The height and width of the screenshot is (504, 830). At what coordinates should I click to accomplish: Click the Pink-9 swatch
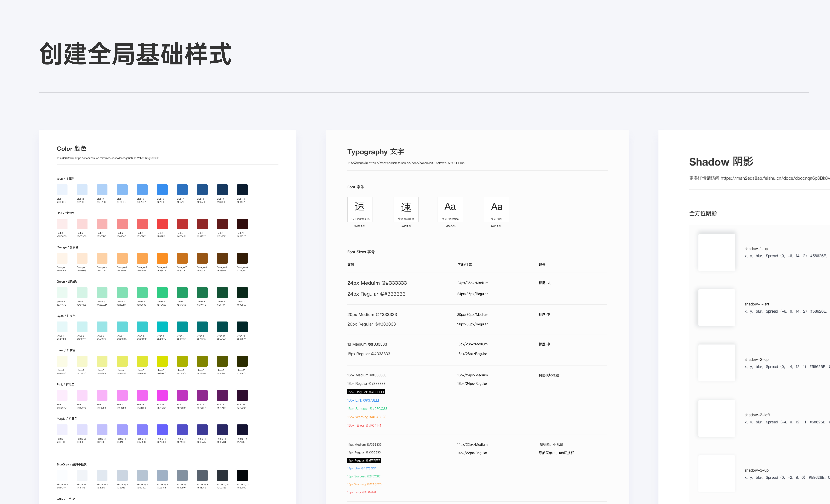coord(222,396)
